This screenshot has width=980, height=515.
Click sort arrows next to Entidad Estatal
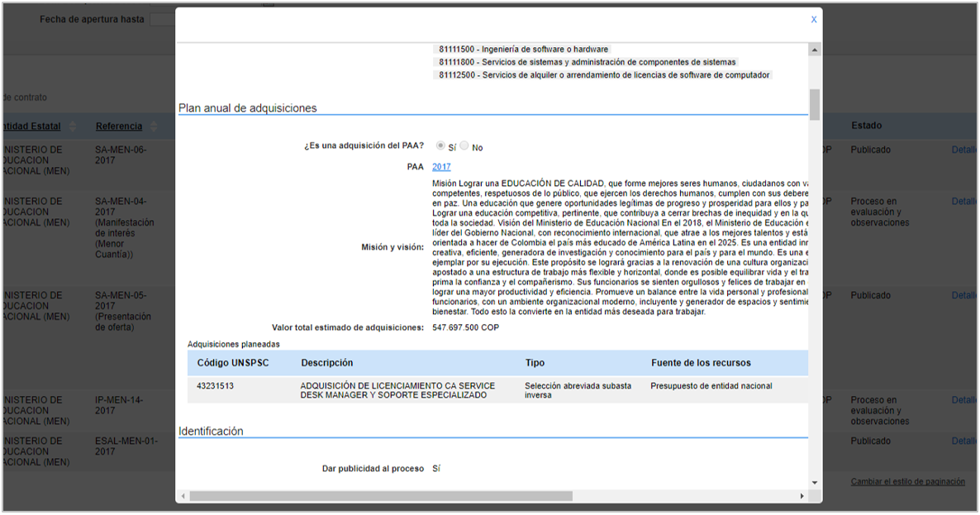[x=73, y=126]
